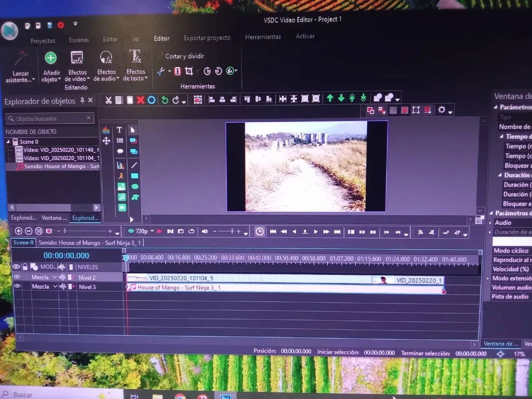
Task: Add video with green camera icon
Action: tap(122, 207)
